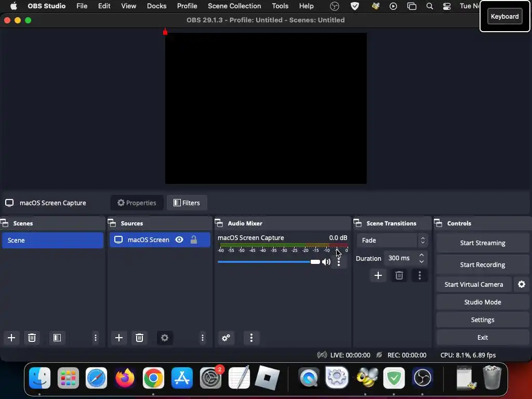Screen dimensions: 532x399
Task: Click the Exit button
Action: 483,337
